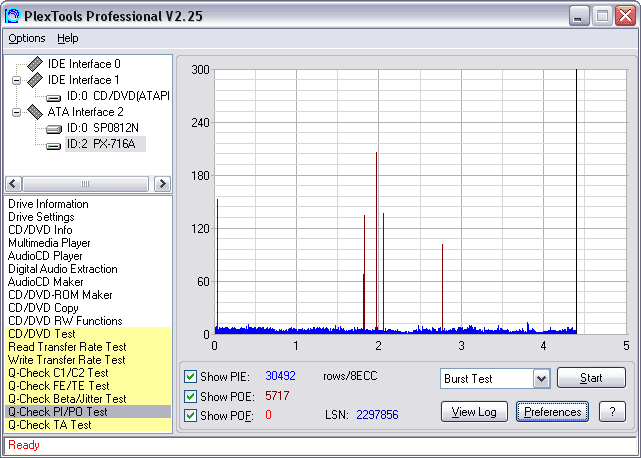This screenshot has height=458, width=641.
Task: Click the PX-716A drive icon
Action: click(x=54, y=145)
